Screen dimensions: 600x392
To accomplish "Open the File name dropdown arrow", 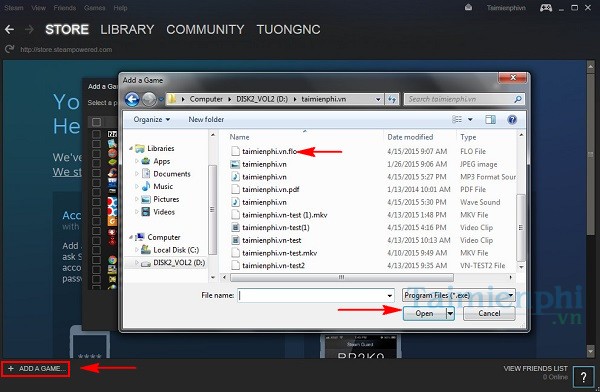I will (x=390, y=296).
